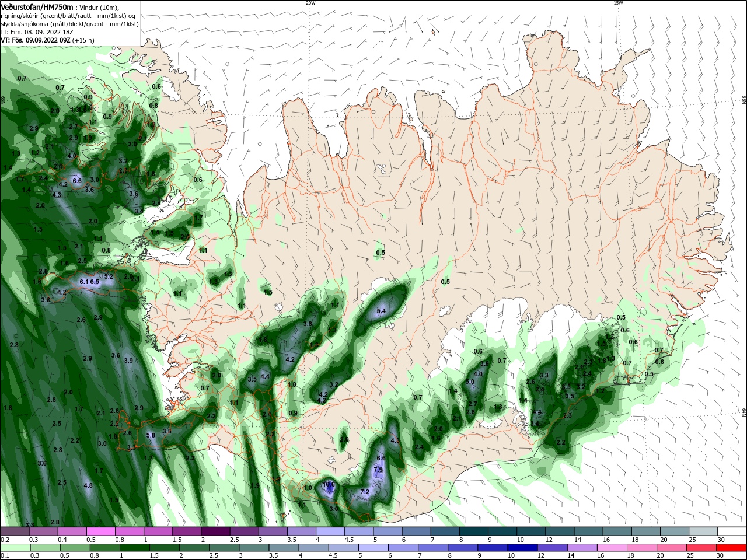Select the white snow legend swatch at 30
The height and width of the screenshot is (560, 747).
[x=731, y=531]
